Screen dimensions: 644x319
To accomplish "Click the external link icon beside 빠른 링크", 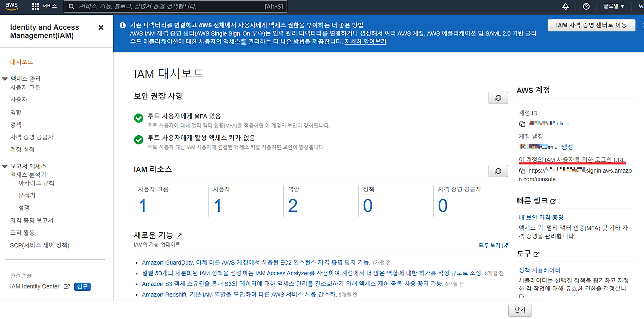I will pos(553,201).
